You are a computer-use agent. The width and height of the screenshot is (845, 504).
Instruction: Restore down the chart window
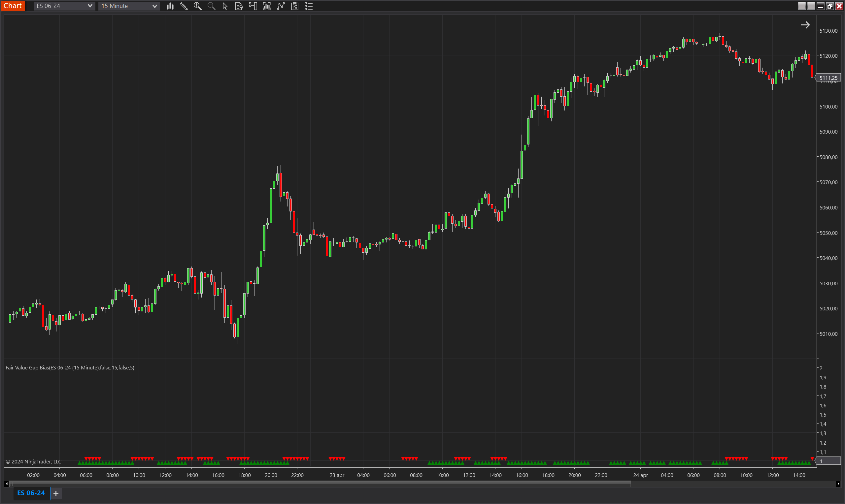(x=830, y=6)
